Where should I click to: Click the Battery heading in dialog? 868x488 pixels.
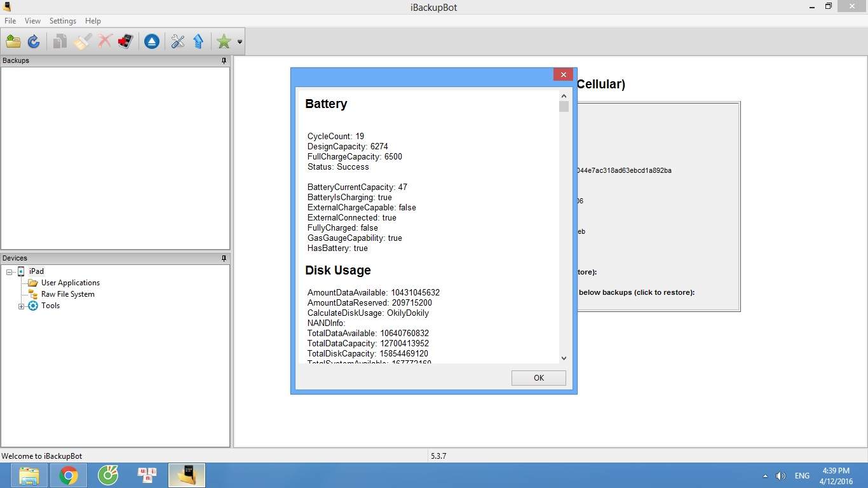(326, 104)
